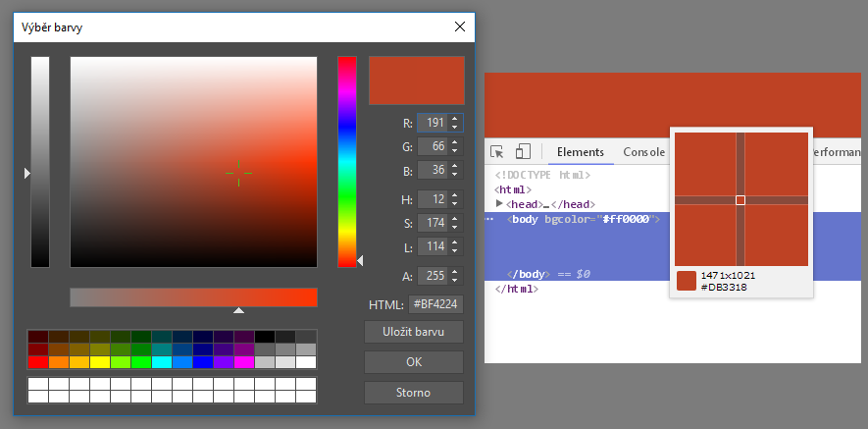Increase the alpha A value stepper

(455, 272)
